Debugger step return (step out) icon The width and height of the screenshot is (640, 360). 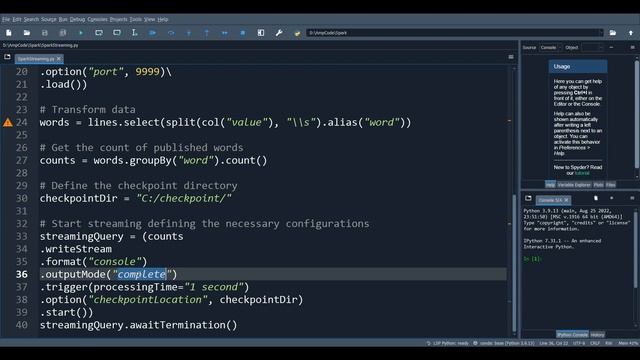[x=207, y=33]
